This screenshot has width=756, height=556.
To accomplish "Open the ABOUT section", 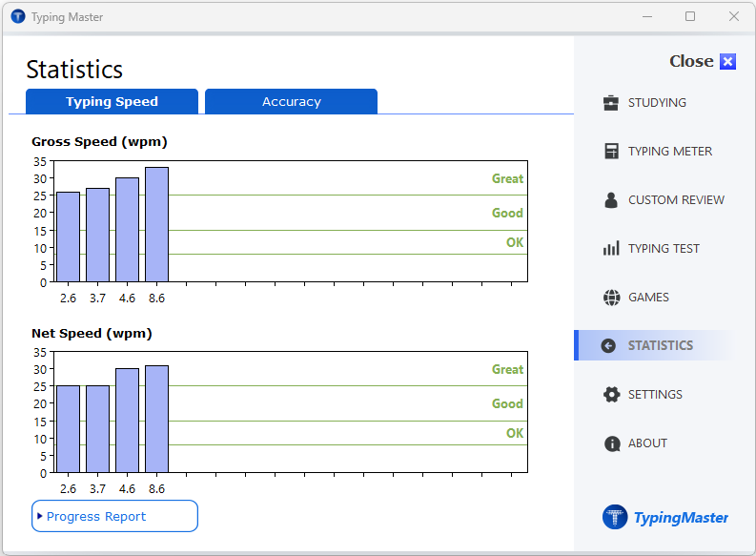I will click(647, 443).
